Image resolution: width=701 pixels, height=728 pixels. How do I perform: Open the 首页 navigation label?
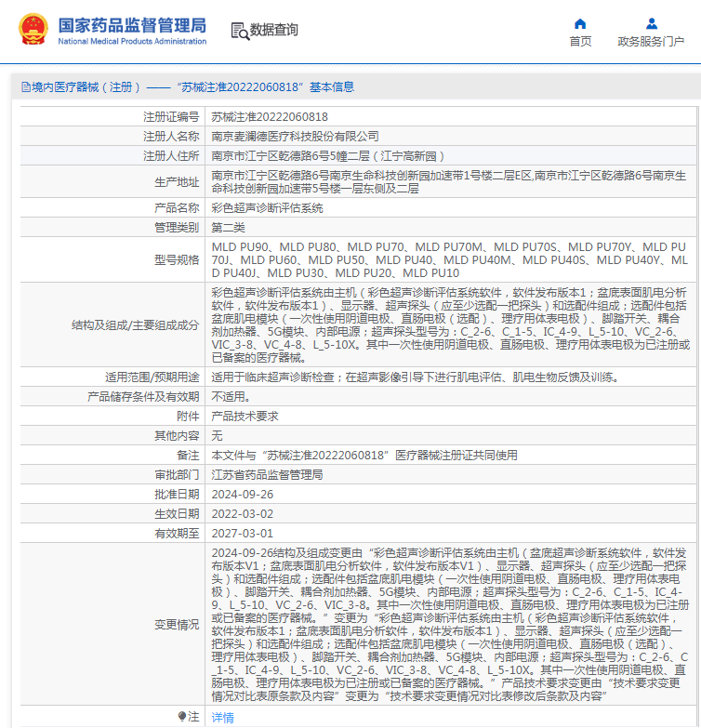580,42
